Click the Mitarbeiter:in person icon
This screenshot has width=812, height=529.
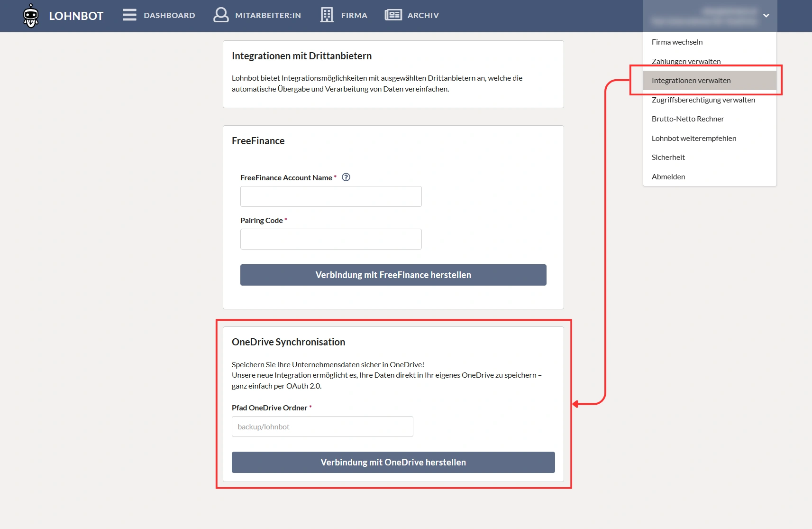(x=221, y=15)
